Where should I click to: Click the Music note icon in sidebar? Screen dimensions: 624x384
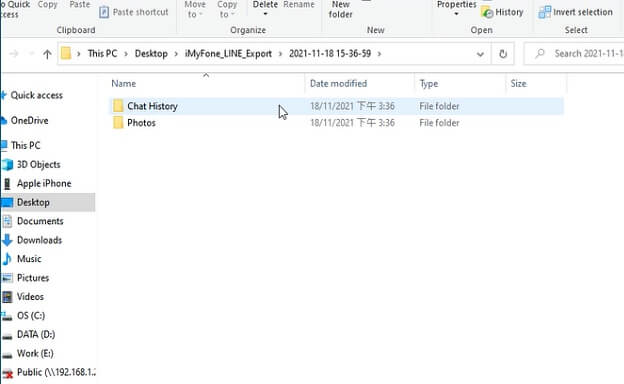(x=7, y=259)
